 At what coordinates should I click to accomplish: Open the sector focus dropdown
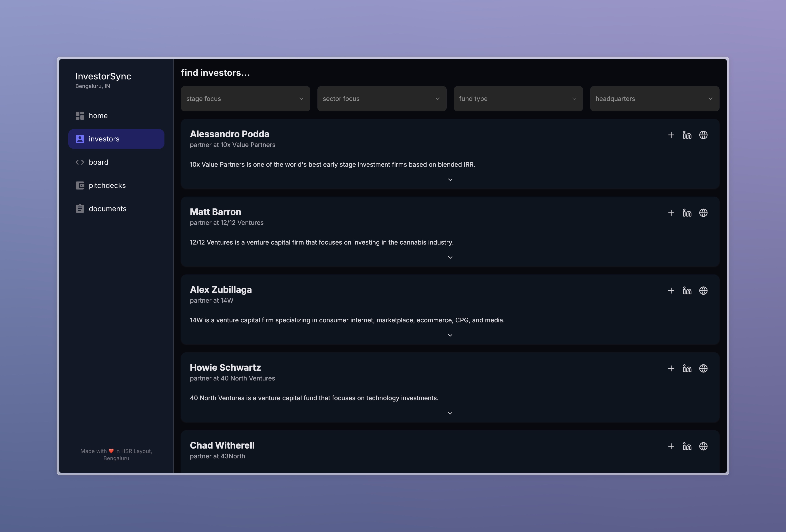pos(382,99)
